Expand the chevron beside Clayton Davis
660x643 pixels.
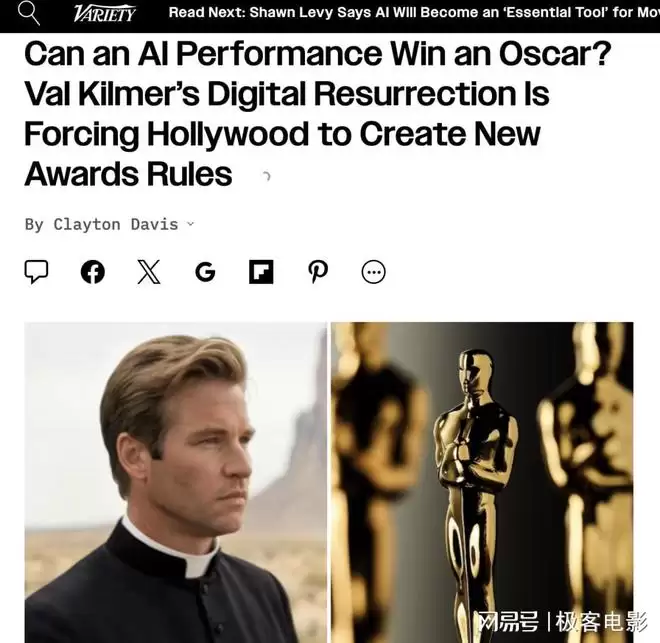tap(191, 224)
